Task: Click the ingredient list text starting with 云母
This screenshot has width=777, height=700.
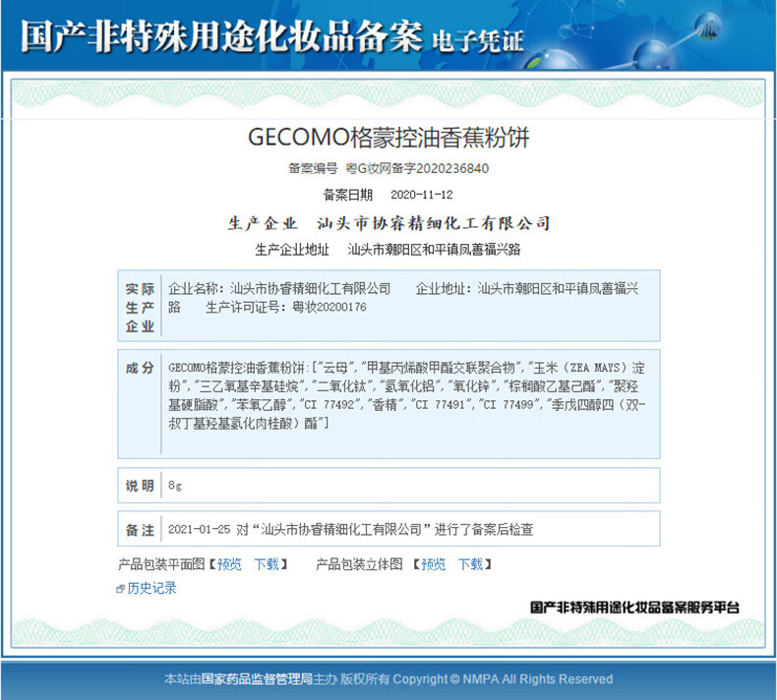Action: click(407, 395)
